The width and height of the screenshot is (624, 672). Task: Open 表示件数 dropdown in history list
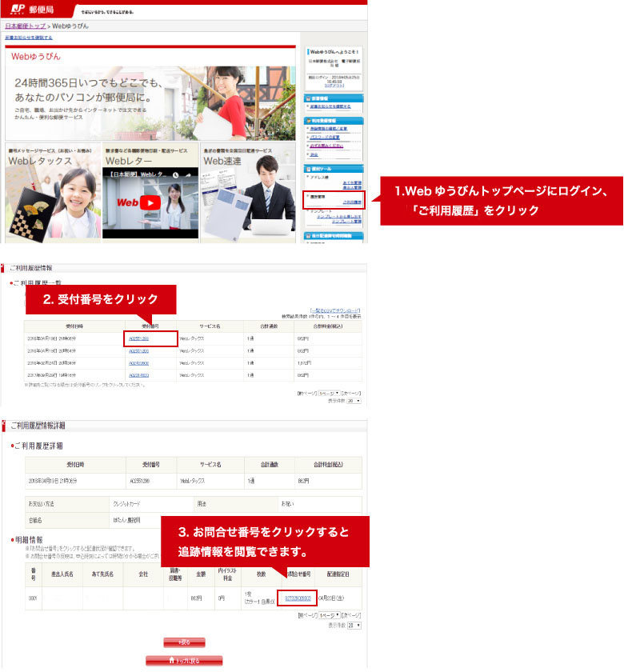tap(354, 401)
